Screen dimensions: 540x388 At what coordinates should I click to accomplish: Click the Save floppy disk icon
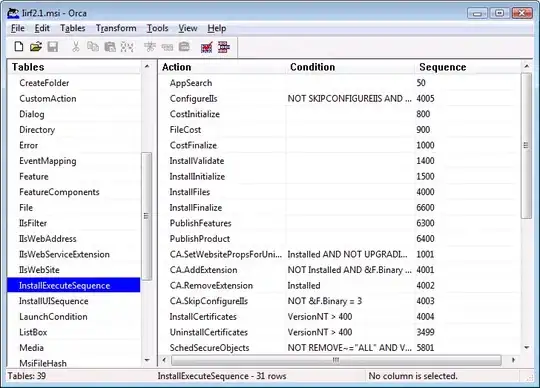tap(53, 47)
